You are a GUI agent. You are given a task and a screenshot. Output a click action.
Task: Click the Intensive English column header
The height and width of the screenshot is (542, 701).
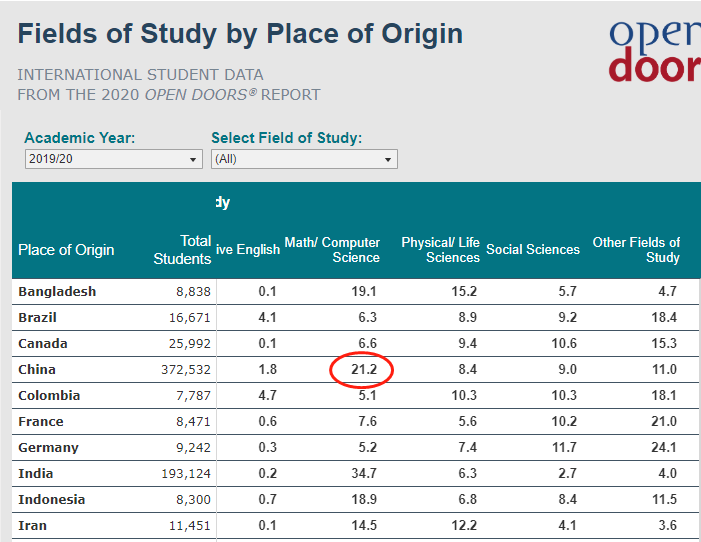point(248,250)
